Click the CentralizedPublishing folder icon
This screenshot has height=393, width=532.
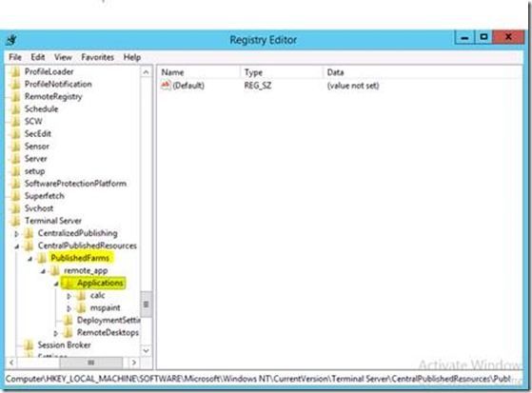click(30, 233)
